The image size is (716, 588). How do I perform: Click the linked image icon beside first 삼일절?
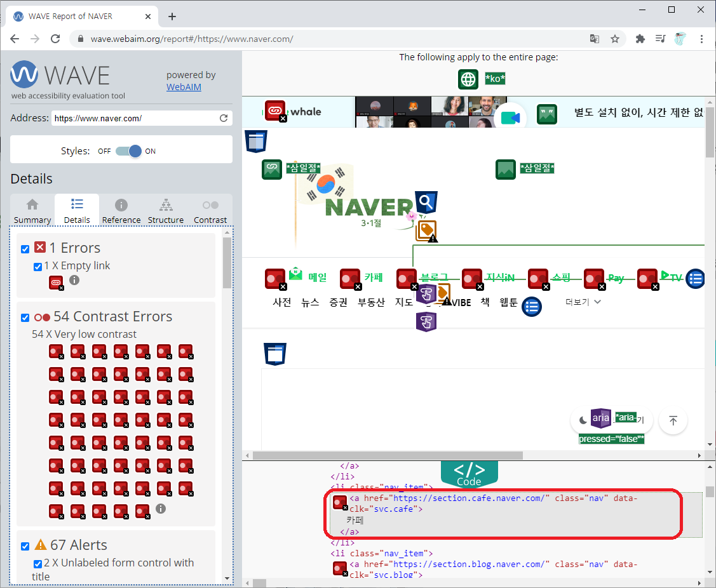(x=272, y=170)
